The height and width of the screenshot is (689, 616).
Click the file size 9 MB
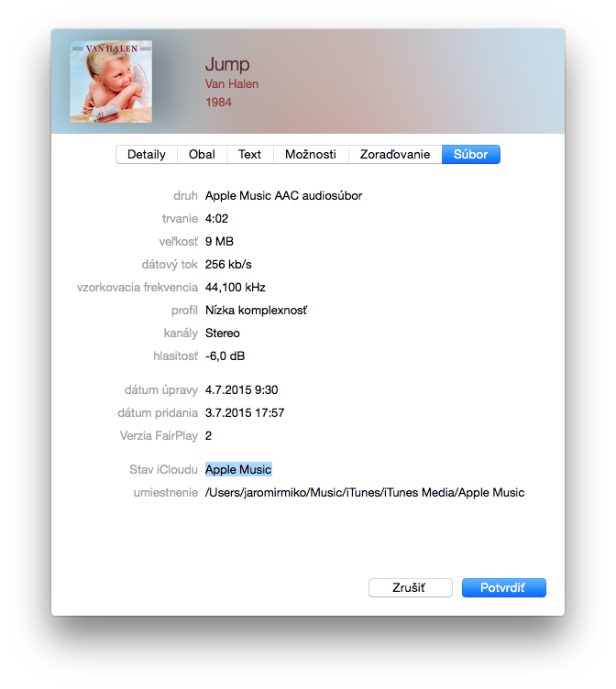click(219, 241)
